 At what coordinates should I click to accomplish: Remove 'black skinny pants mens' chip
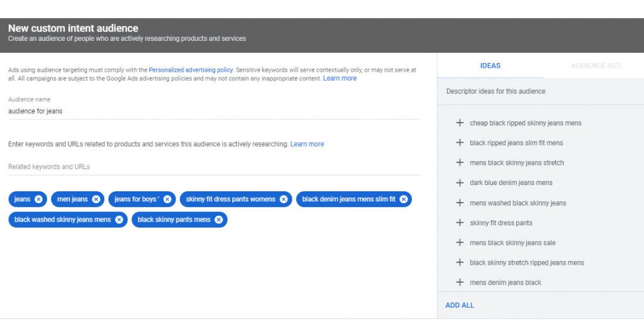218,220
